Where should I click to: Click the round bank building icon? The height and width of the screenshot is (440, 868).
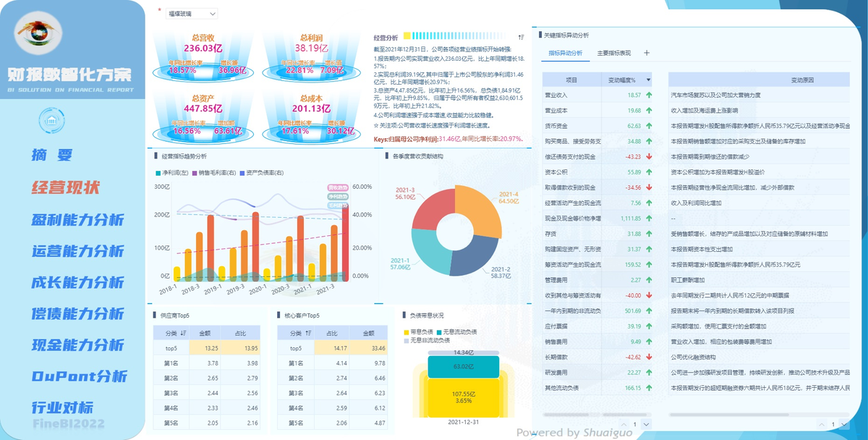(x=50, y=120)
